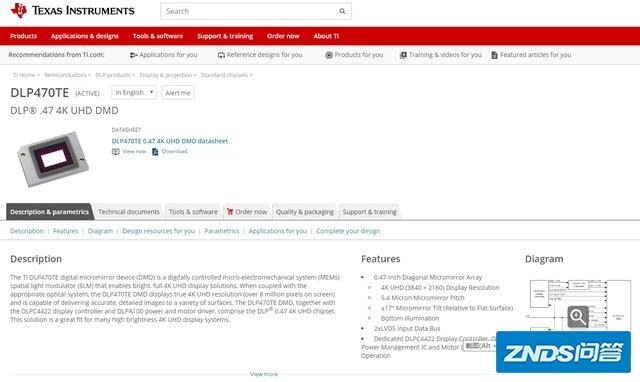Click the PDF Download icon
Image resolution: width=640 pixels, height=382 pixels.
[x=155, y=151]
